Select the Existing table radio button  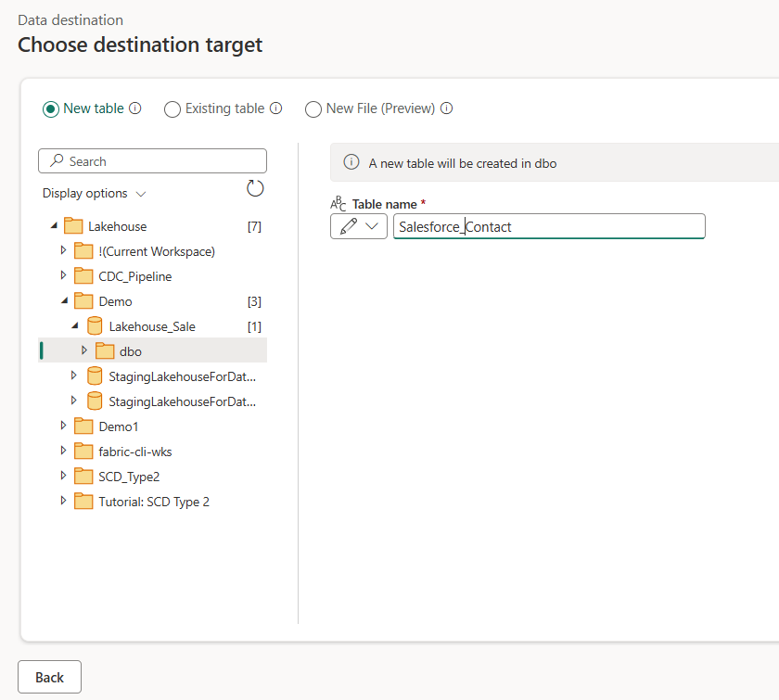pyautogui.click(x=172, y=108)
